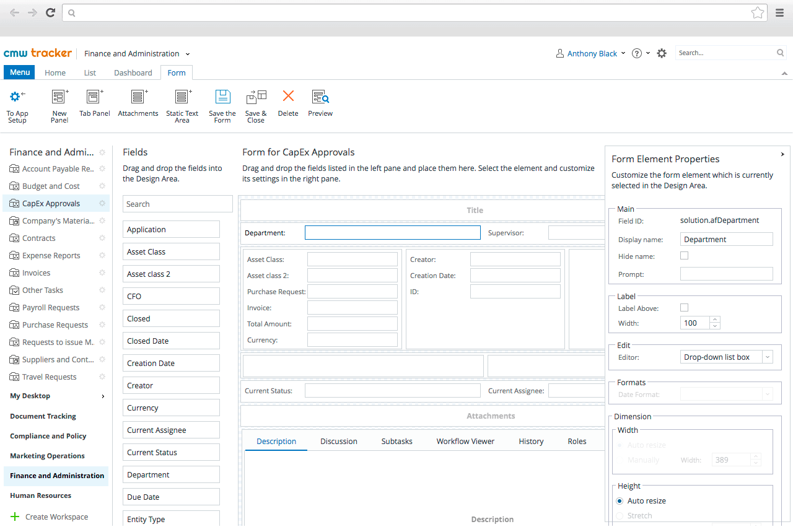Open the History tab in the form
793x532 pixels.
(x=531, y=441)
